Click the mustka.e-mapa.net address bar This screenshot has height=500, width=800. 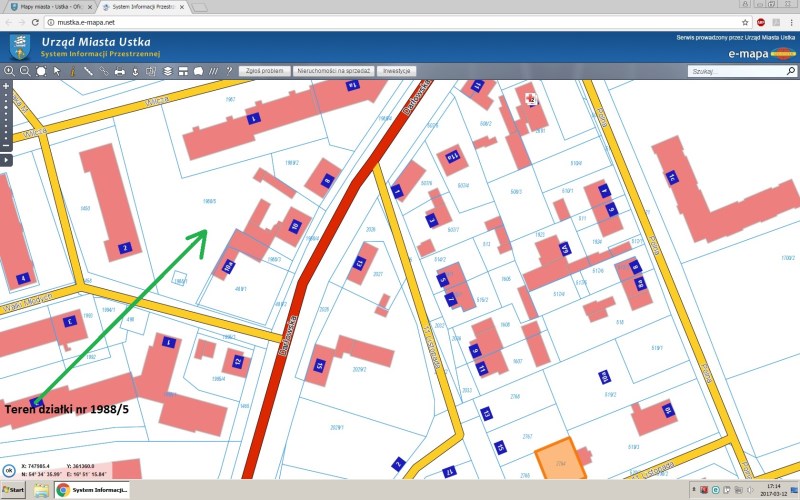pyautogui.click(x=398, y=22)
